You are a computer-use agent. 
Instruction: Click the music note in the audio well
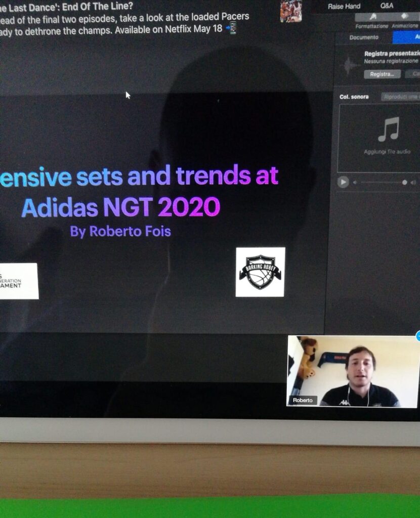point(389,129)
